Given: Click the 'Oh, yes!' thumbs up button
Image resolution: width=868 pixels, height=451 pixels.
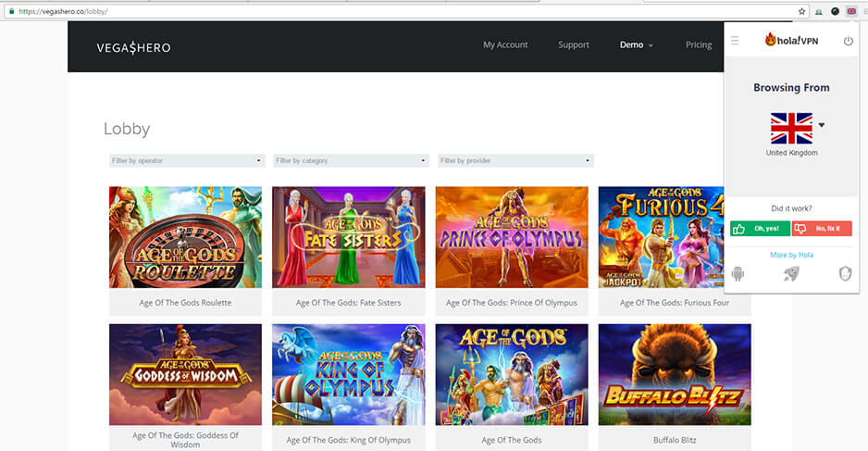Looking at the screenshot, I should point(760,228).
